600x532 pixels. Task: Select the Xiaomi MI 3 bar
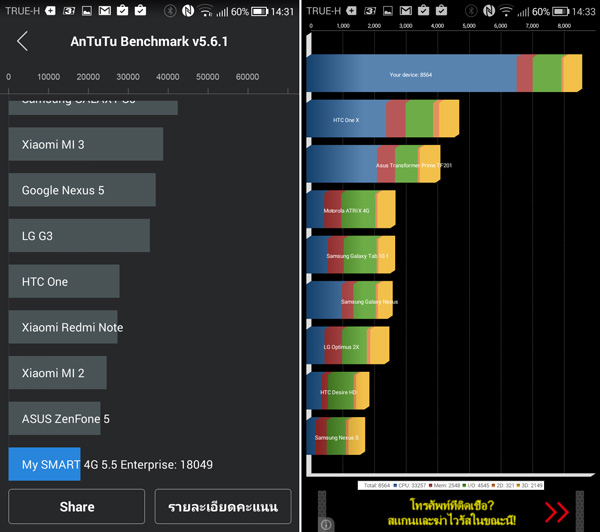(x=86, y=144)
